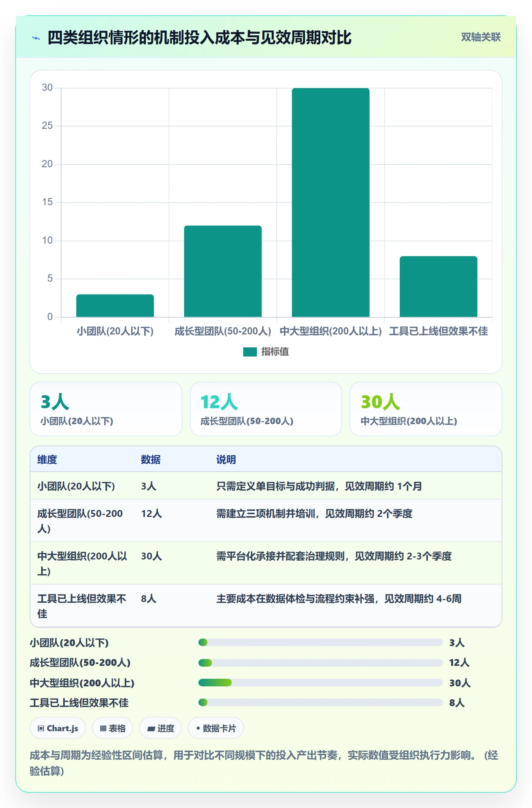
Task: Click the 表格 tag chip
Action: 112,728
